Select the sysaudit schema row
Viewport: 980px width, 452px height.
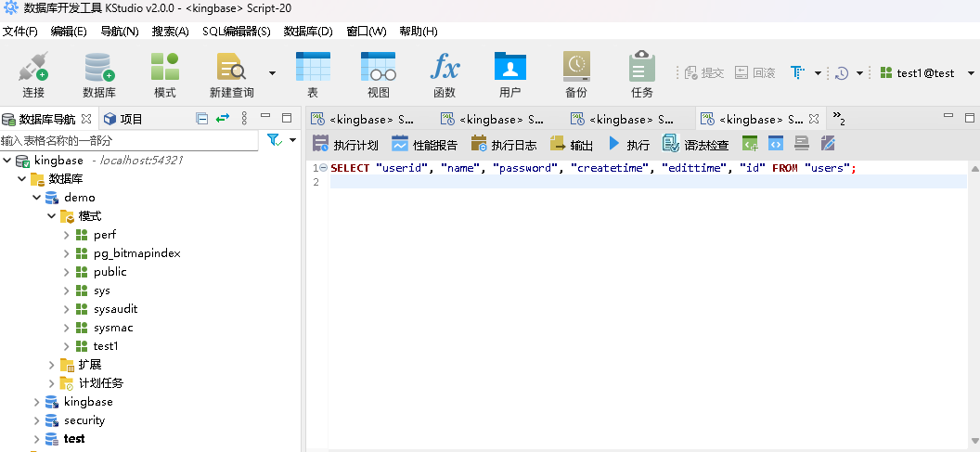point(116,309)
